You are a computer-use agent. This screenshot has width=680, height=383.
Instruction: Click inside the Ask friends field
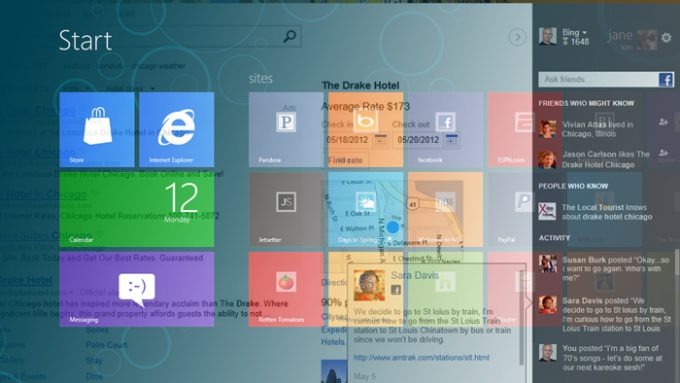598,79
